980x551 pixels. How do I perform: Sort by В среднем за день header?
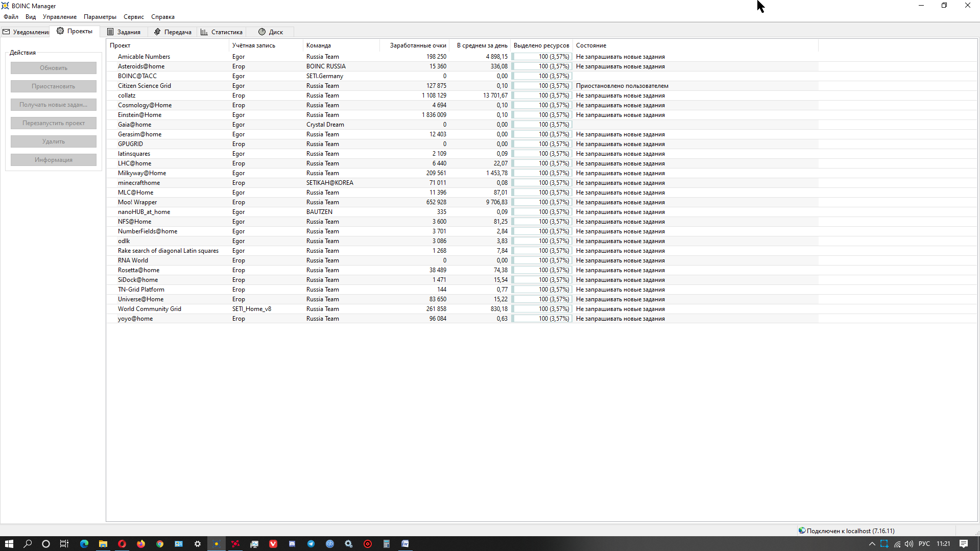point(480,45)
